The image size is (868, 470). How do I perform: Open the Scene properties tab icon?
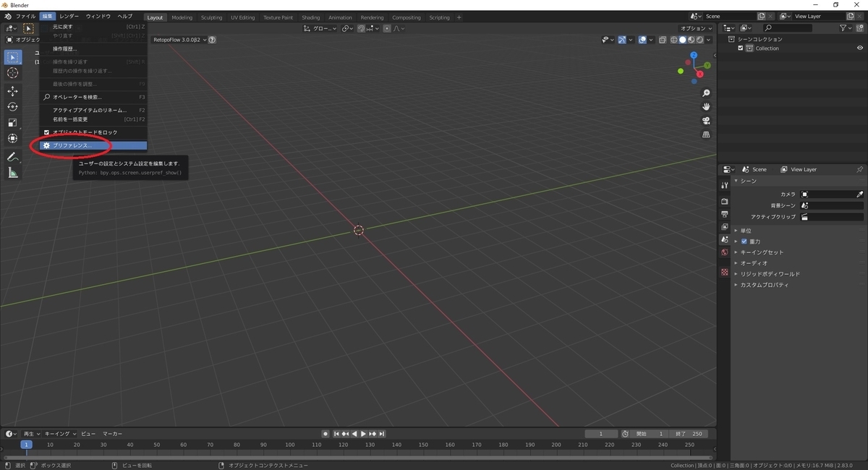click(x=724, y=239)
